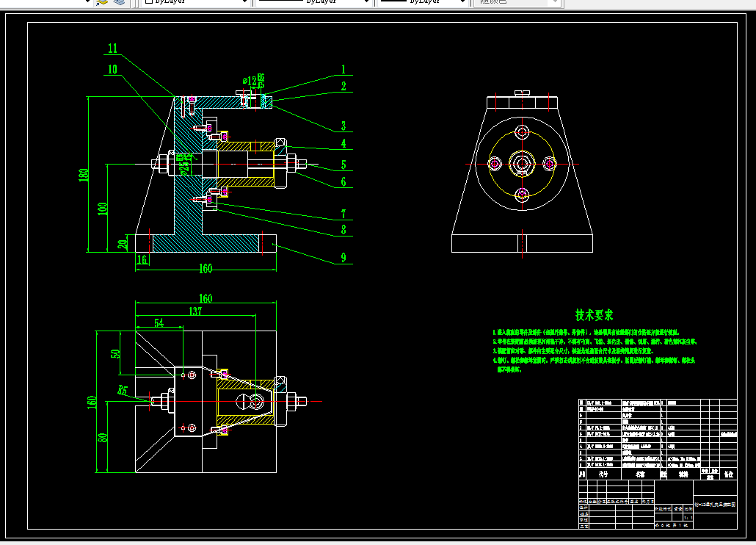Open the linetype ByLayer dropdown

click(x=313, y=2)
